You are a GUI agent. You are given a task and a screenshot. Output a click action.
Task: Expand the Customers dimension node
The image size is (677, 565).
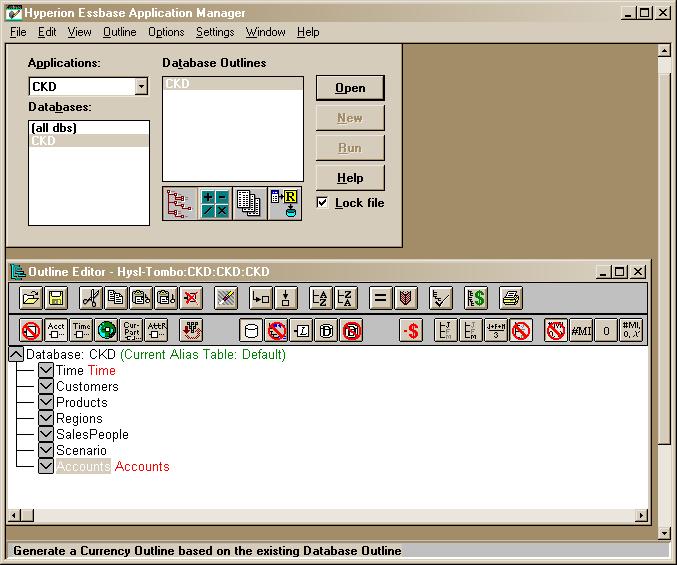tap(46, 386)
